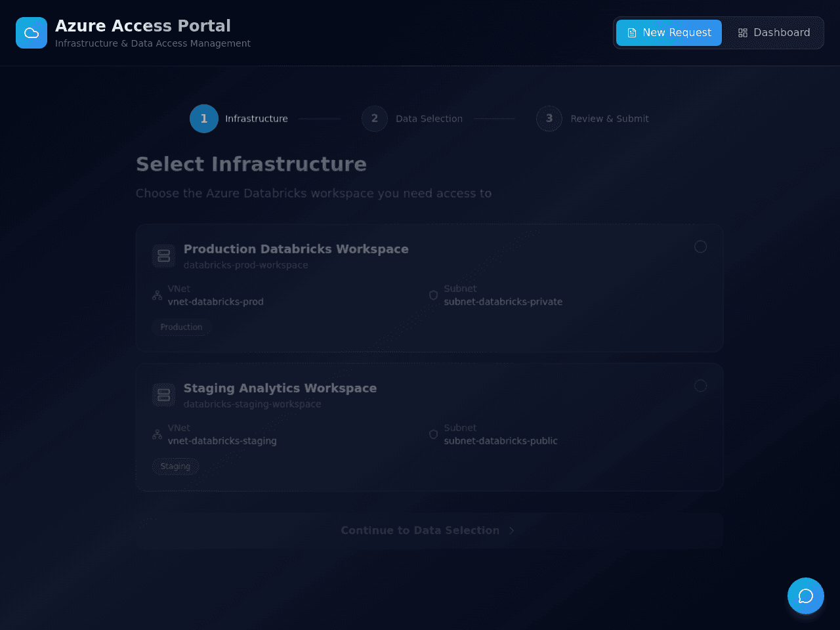Select the Staging Analytics Workspace radio button

(700, 386)
